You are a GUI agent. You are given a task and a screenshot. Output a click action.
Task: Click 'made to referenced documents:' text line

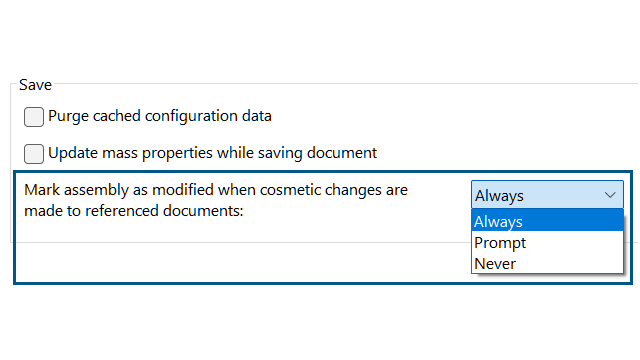coord(134,211)
